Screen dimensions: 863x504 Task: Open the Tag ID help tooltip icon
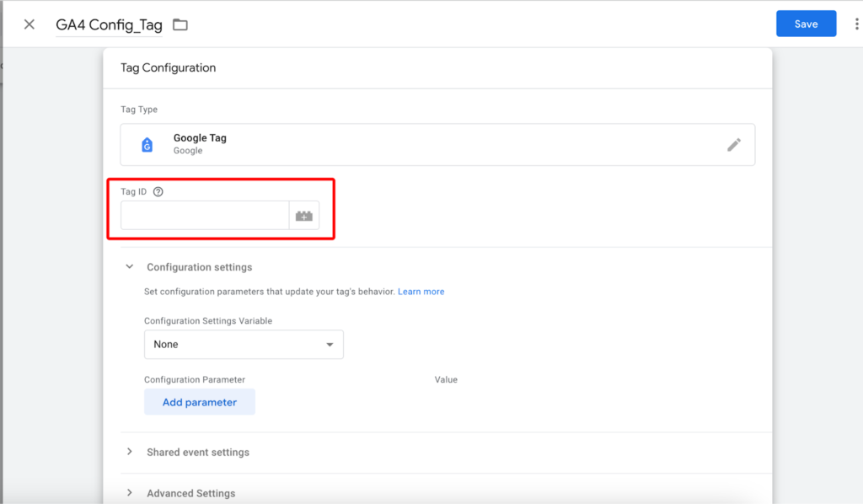(158, 191)
